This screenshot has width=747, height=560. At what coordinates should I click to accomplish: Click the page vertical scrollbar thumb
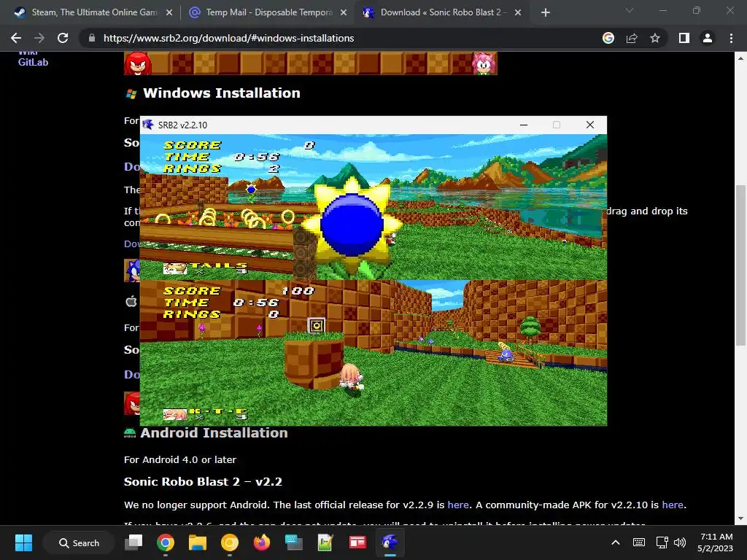pos(740,265)
